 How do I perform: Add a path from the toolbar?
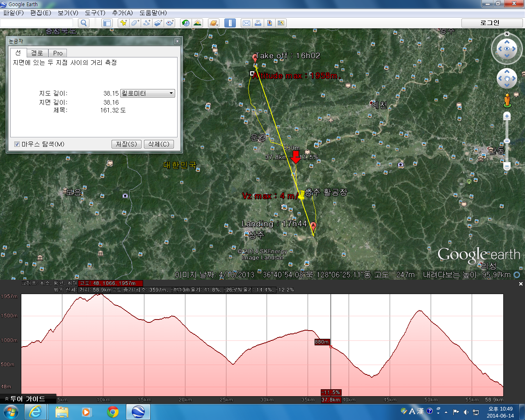coord(146,23)
